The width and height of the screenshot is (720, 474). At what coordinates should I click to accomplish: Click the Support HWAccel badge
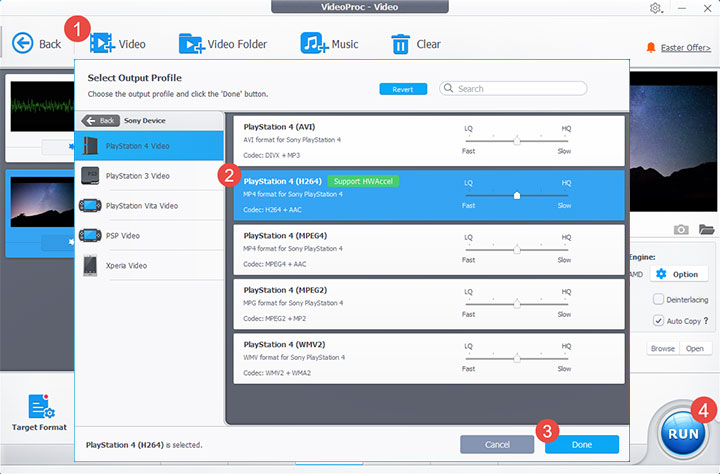pyautogui.click(x=363, y=181)
